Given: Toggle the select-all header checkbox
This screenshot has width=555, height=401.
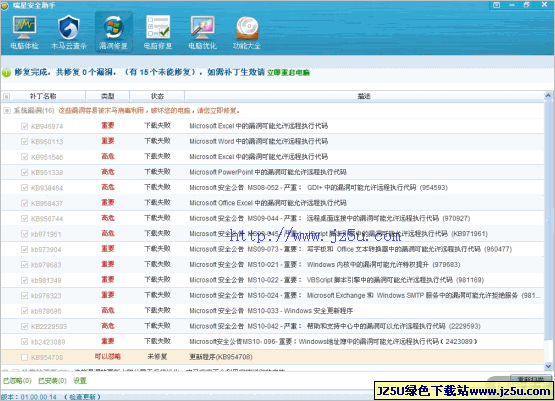Looking at the screenshot, I should (x=6, y=96).
